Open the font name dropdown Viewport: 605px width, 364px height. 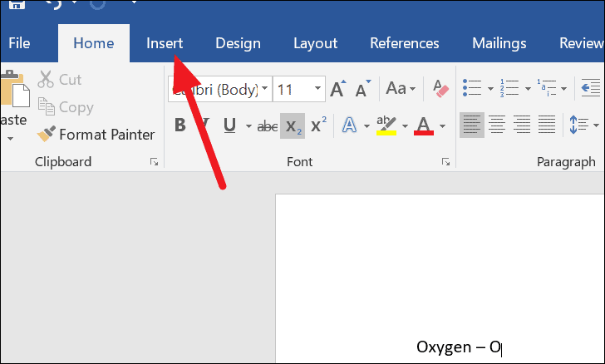pos(264,88)
